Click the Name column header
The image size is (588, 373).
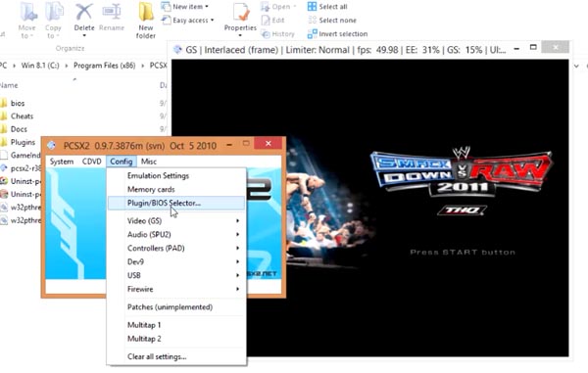(9, 85)
